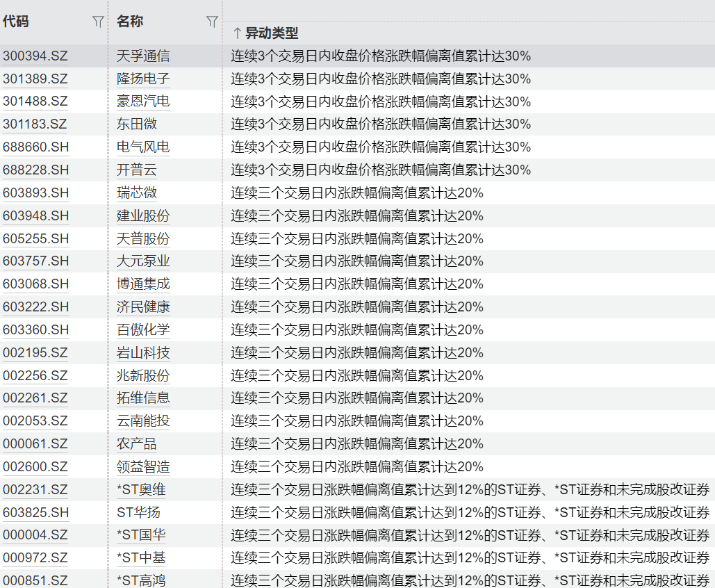Open stock name *ST中基
The width and height of the screenshot is (715, 588).
point(141,557)
